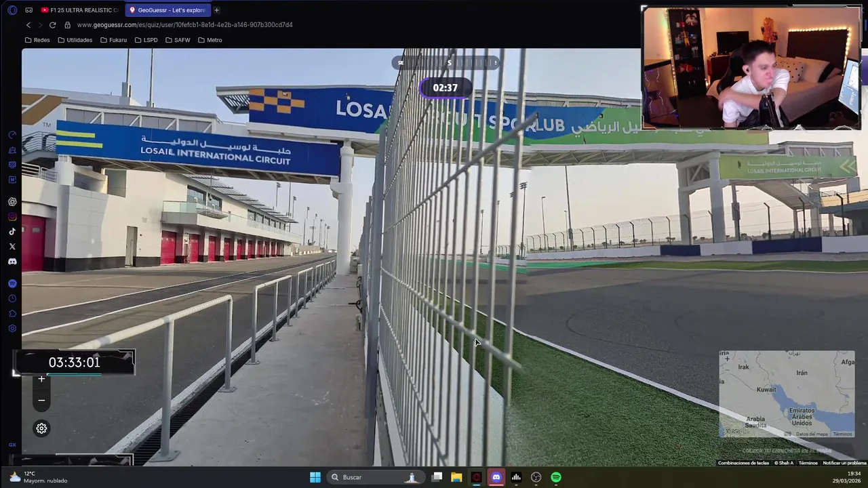This screenshot has width=868, height=488.
Task: Click the Opera GX logo menu
Action: (12, 10)
